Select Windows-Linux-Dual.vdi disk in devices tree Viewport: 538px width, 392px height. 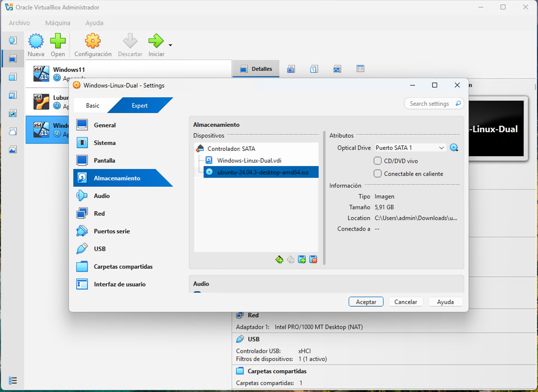click(x=261, y=160)
